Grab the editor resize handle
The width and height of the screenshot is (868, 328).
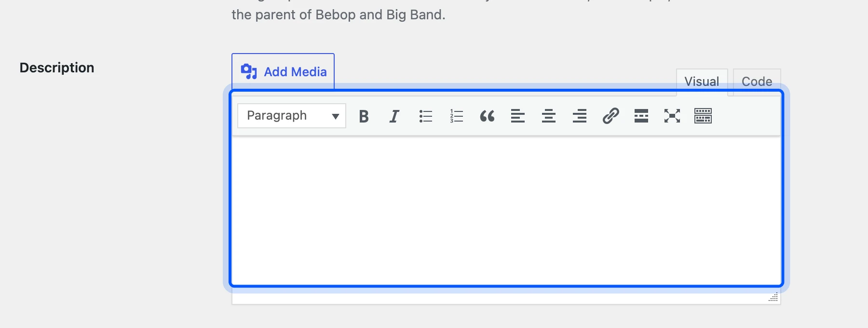[773, 297]
